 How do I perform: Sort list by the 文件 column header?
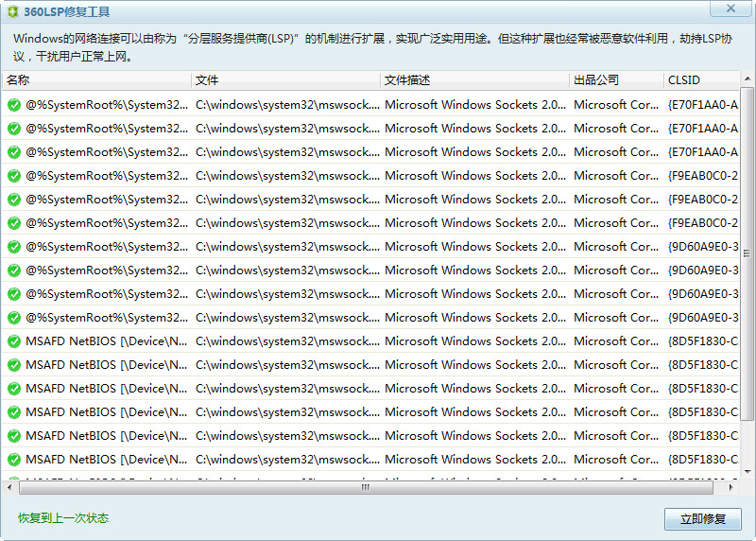click(286, 80)
